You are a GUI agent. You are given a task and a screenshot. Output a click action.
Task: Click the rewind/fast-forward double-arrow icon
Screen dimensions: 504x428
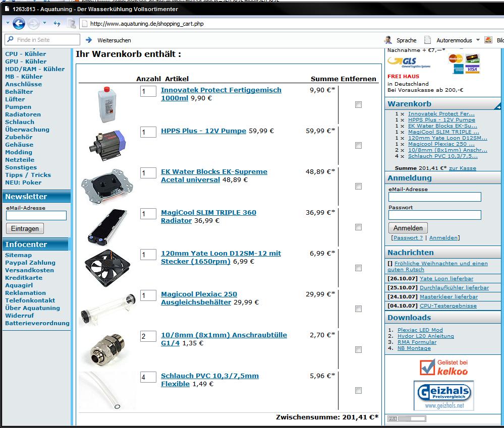(x=57, y=23)
